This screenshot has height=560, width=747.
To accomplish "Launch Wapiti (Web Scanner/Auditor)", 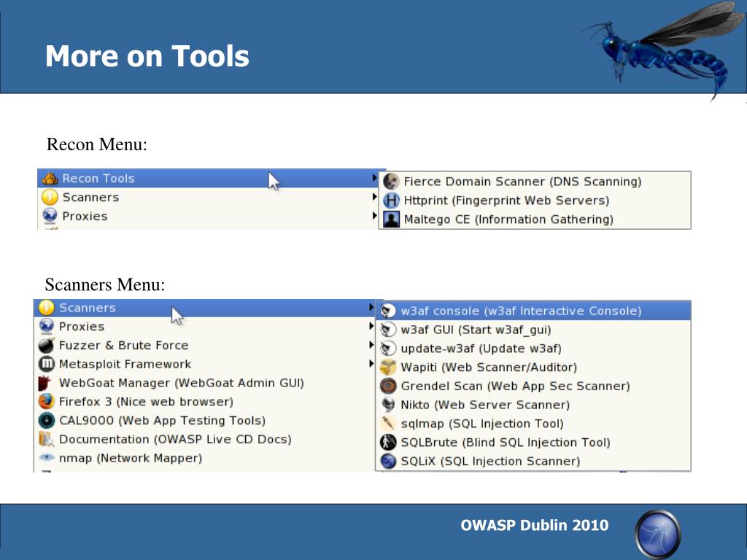I will click(533, 367).
